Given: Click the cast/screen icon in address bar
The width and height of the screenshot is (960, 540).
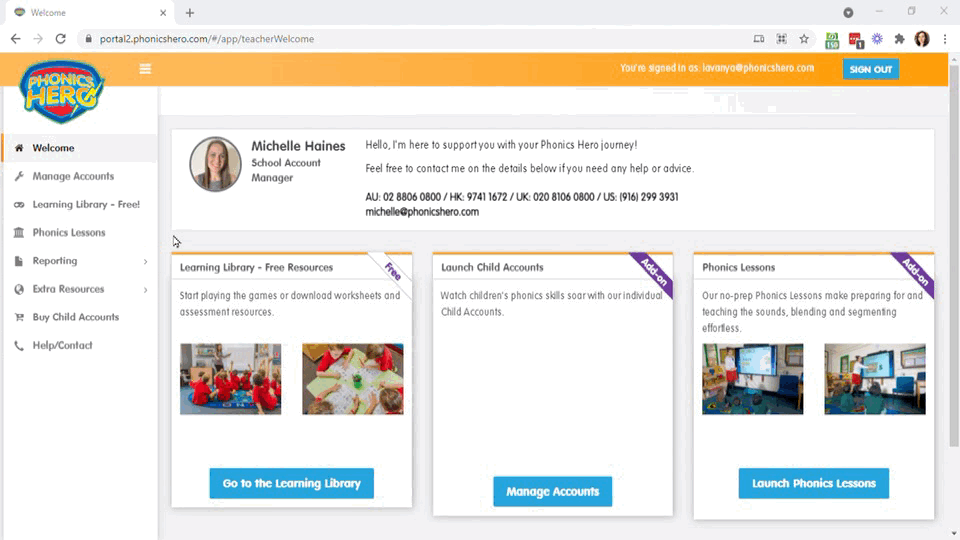Looking at the screenshot, I should [x=759, y=39].
